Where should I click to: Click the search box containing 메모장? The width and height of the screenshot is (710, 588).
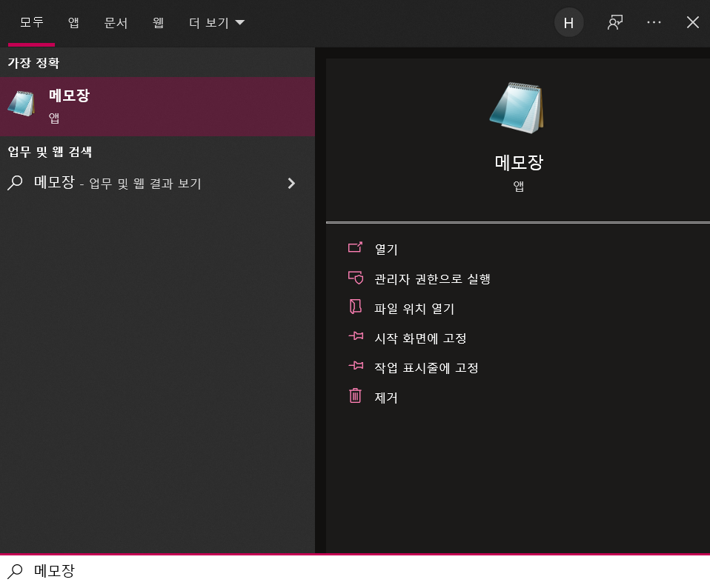tap(355, 571)
